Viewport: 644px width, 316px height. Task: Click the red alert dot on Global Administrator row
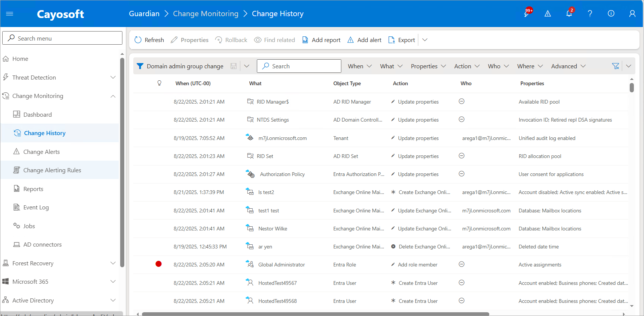click(158, 264)
